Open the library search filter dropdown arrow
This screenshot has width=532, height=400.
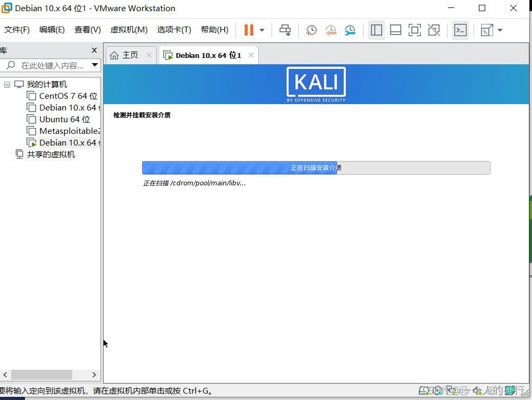coord(95,65)
